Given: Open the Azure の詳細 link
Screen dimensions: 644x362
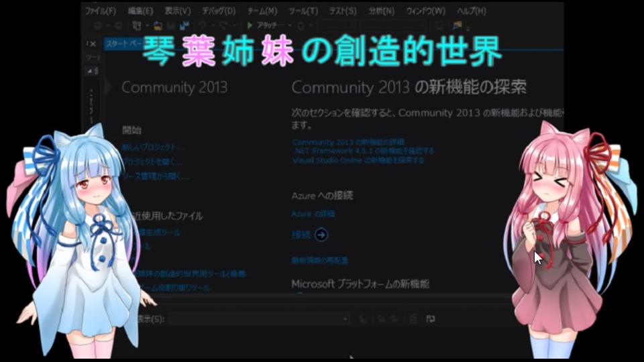Looking at the screenshot, I should click(x=313, y=214).
